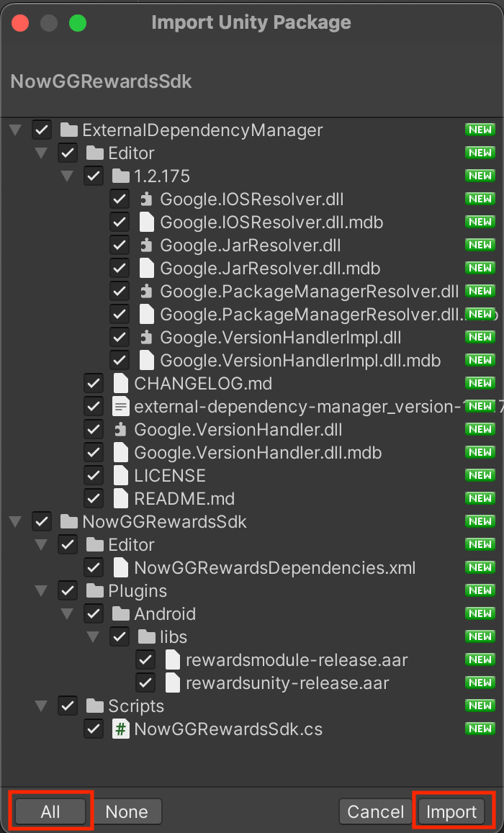This screenshot has width=504, height=833.
Task: Uncheck the Google.VersionHandler.dll checkbox
Action: (x=94, y=429)
